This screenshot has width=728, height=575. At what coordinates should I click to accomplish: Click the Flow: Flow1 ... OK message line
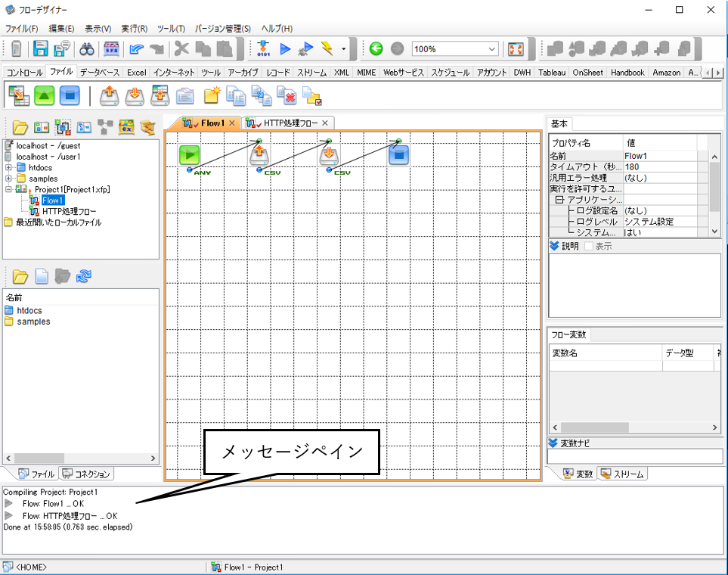pos(53,503)
